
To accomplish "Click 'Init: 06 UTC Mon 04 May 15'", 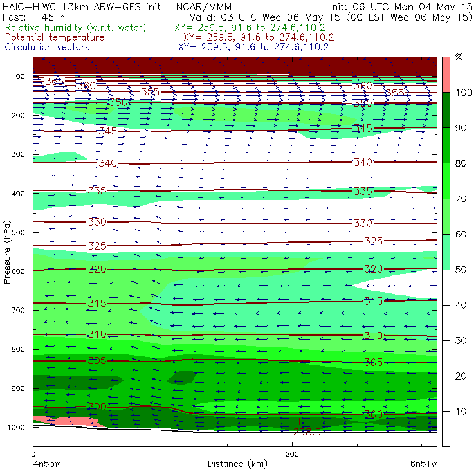I will point(401,6).
